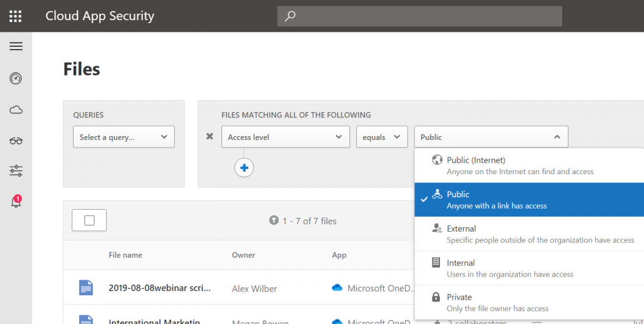Sort by the App column header
The height and width of the screenshot is (324, 644).
(x=339, y=255)
